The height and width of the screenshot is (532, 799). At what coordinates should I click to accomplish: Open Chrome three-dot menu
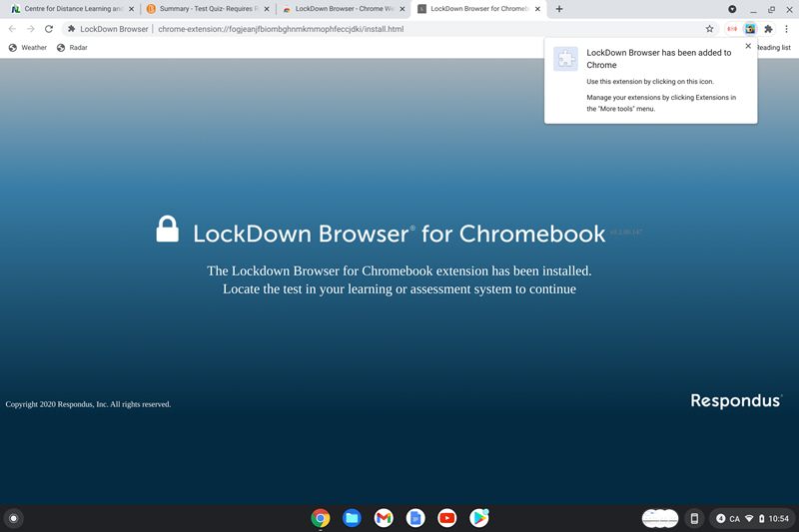coord(786,29)
